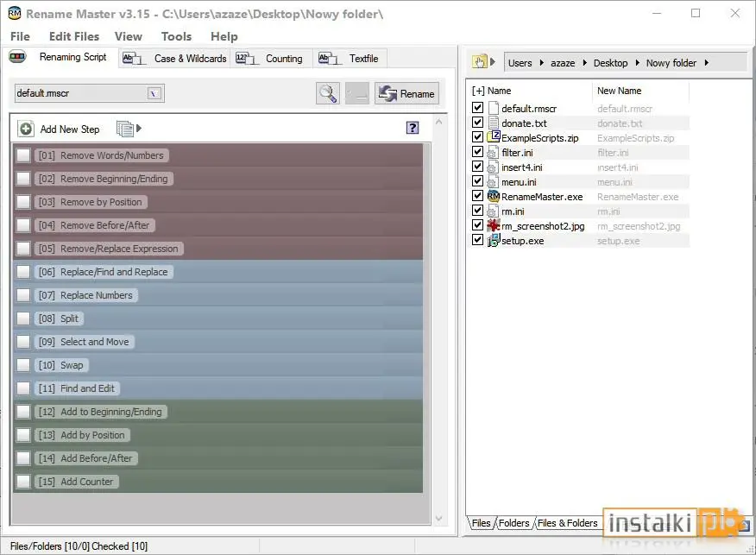Expand the arrow after Nowy folder

click(x=706, y=63)
